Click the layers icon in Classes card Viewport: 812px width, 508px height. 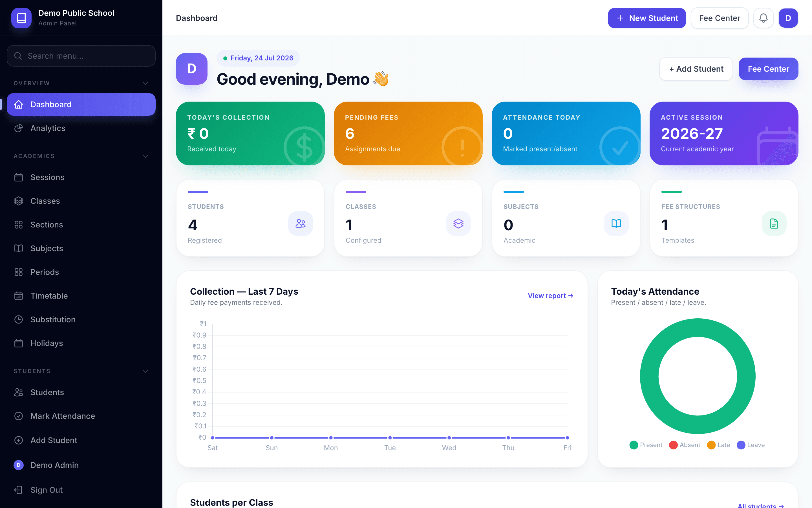click(x=458, y=224)
